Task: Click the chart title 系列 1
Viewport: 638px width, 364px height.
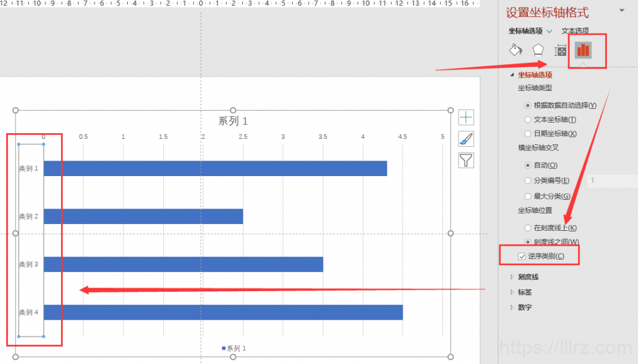Action: [x=233, y=121]
